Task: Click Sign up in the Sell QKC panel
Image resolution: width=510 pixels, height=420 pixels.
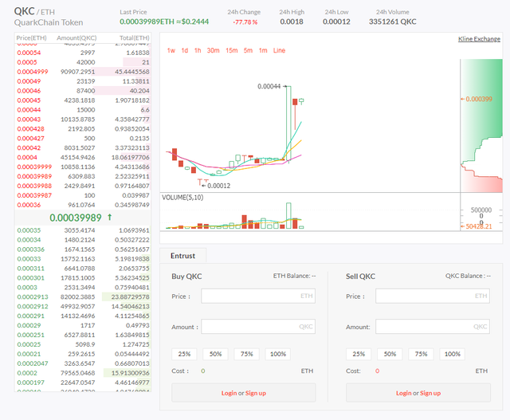Action: pyautogui.click(x=430, y=393)
